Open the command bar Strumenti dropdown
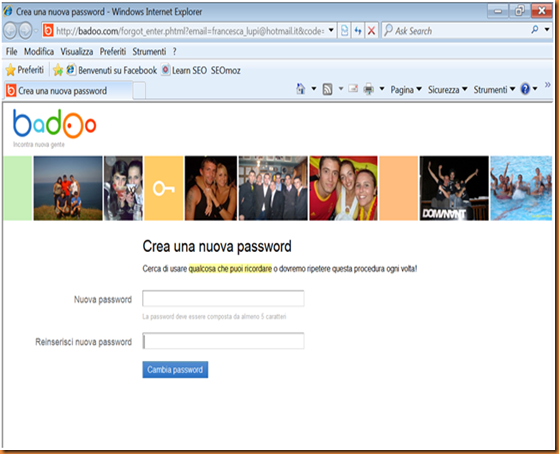The image size is (559, 454). coord(494,90)
